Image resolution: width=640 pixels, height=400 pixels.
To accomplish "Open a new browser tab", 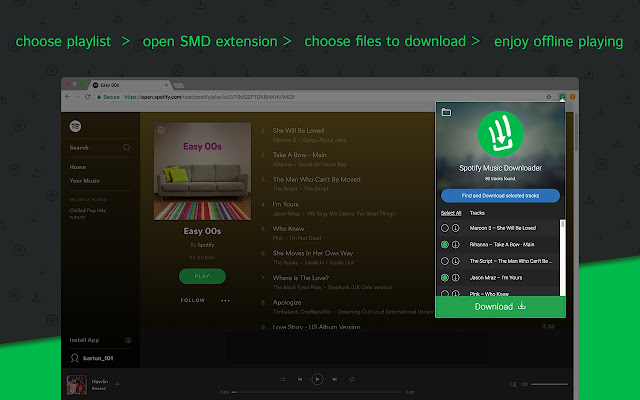I will pyautogui.click(x=178, y=85).
